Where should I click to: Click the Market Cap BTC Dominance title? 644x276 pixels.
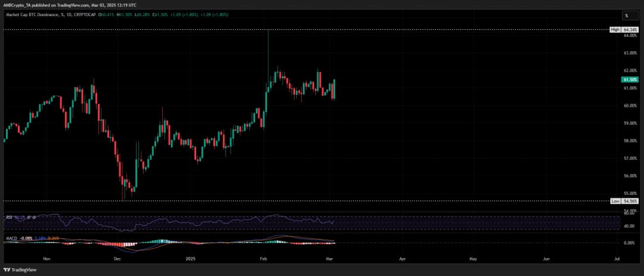32,15
